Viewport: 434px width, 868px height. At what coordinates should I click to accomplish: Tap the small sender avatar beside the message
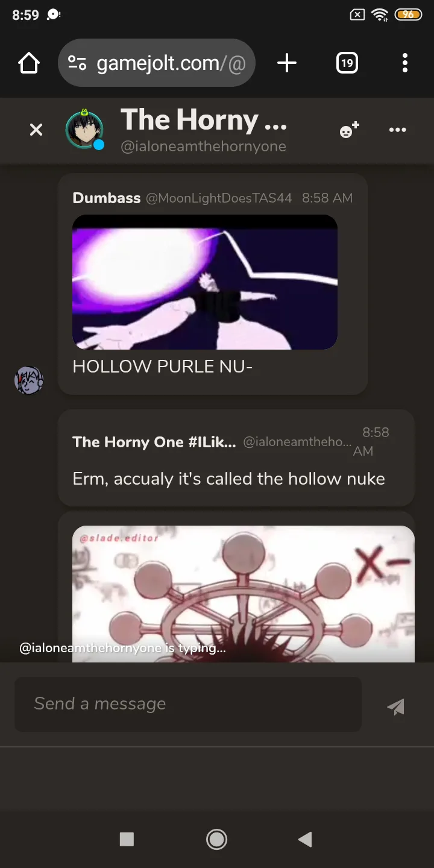[29, 380]
